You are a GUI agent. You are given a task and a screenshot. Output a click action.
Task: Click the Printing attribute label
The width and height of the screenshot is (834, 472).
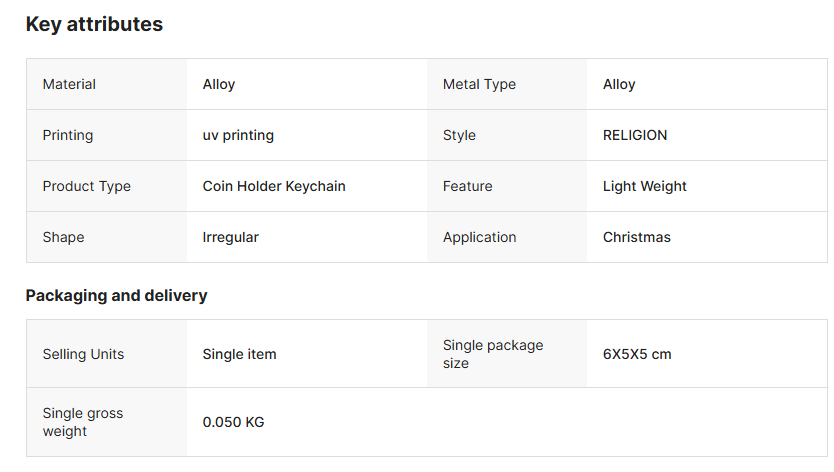[66, 135]
